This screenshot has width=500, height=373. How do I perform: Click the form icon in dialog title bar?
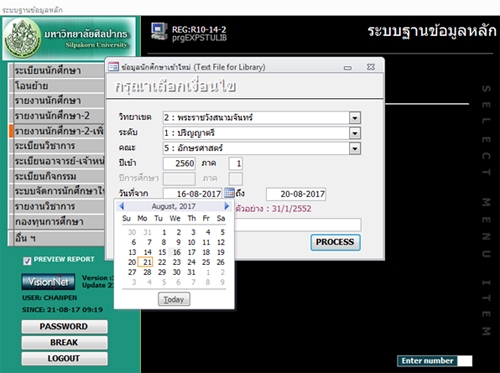[113, 67]
